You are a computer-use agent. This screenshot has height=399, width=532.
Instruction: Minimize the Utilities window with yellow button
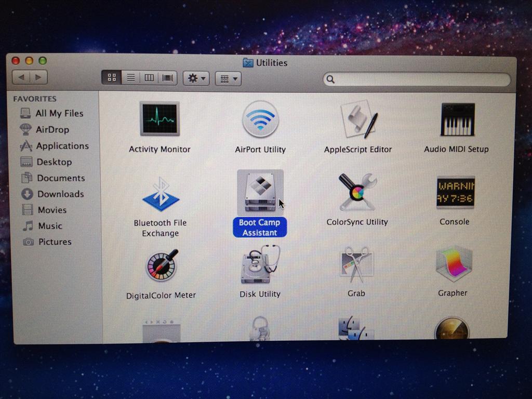pos(29,61)
